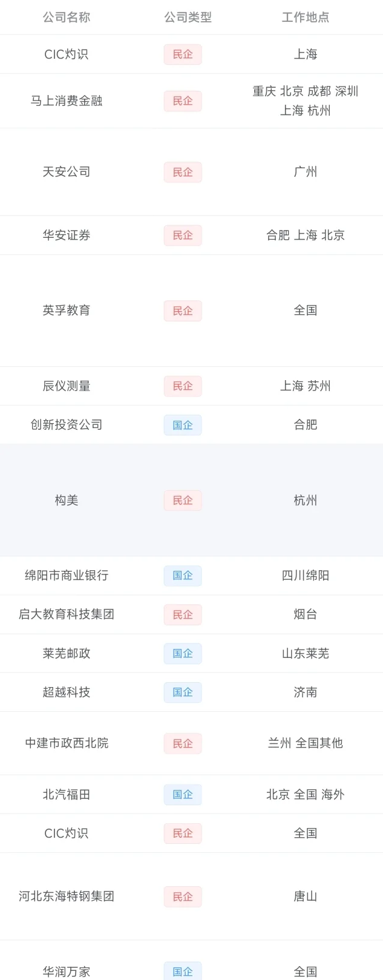Image resolution: width=383 pixels, height=980 pixels.
Task: Click the 唐山 location cell
Action: point(305,896)
